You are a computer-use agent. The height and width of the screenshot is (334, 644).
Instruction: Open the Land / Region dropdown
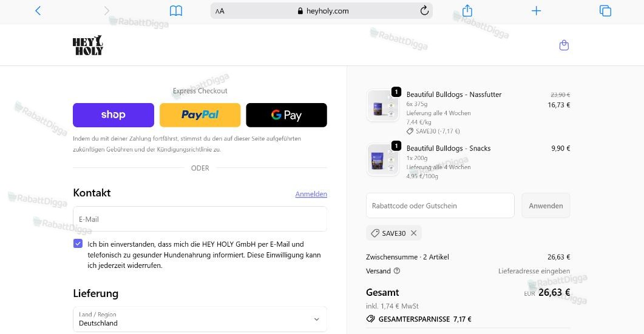point(200,319)
